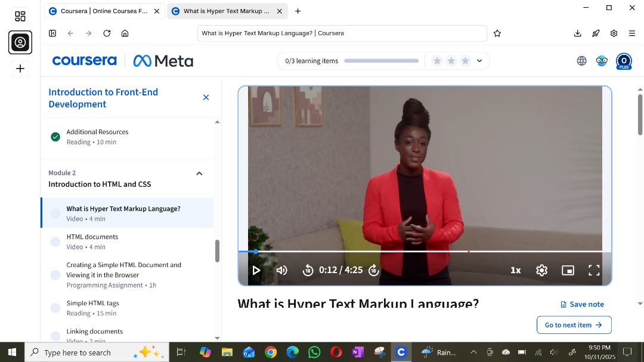Enable picture-in-picture mode

(x=568, y=270)
